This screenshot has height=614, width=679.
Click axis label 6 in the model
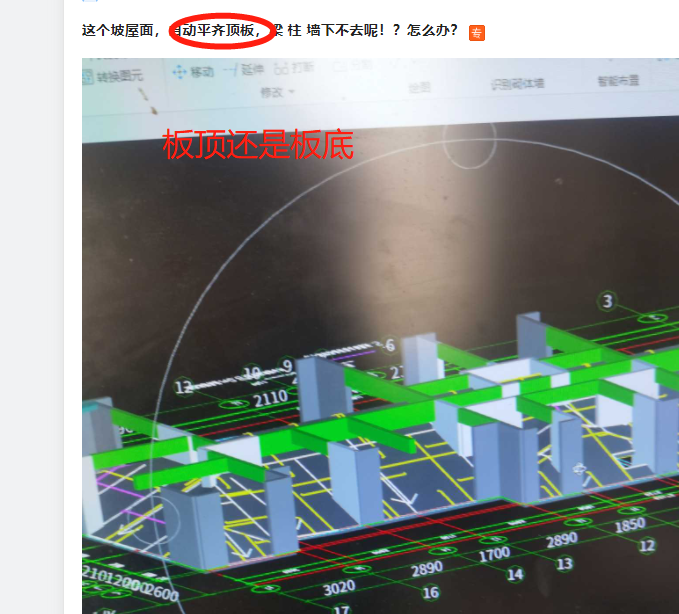tap(390, 345)
